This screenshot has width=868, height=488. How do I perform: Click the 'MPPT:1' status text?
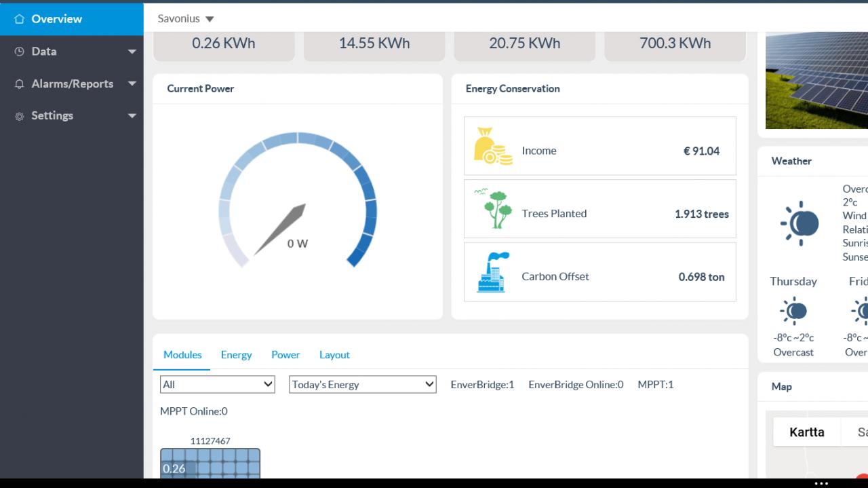(656, 385)
